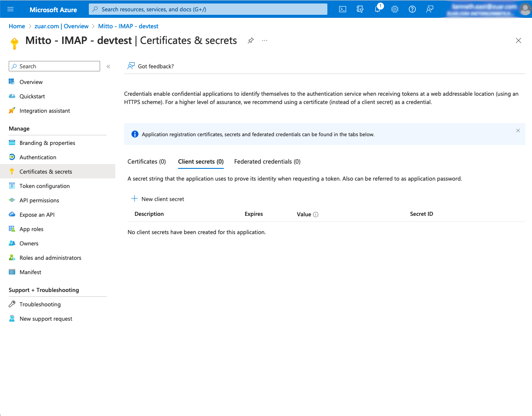
Task: Open the Directories and subscriptions filter icon
Action: click(x=360, y=9)
